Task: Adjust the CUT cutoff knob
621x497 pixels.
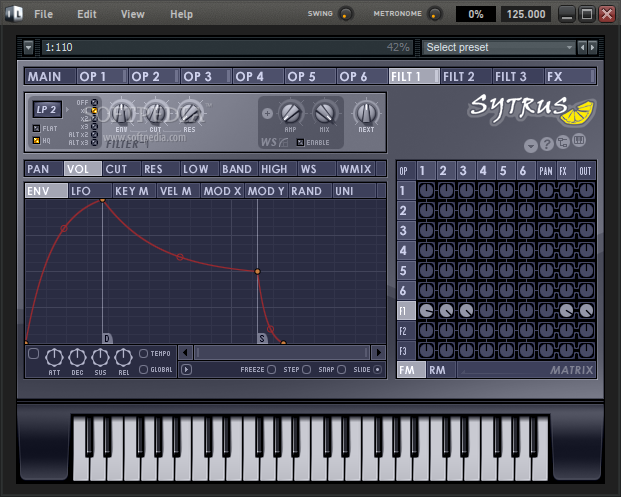Action: click(156, 113)
